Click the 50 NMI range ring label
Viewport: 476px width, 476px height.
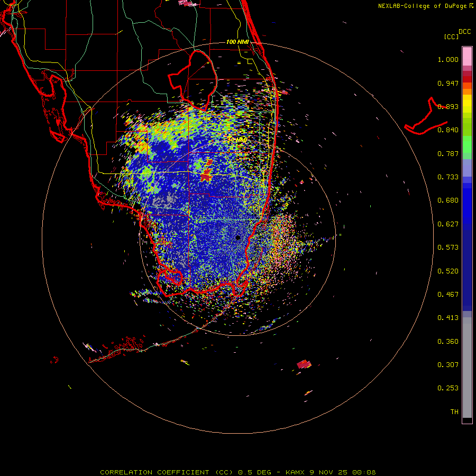coord(237,140)
